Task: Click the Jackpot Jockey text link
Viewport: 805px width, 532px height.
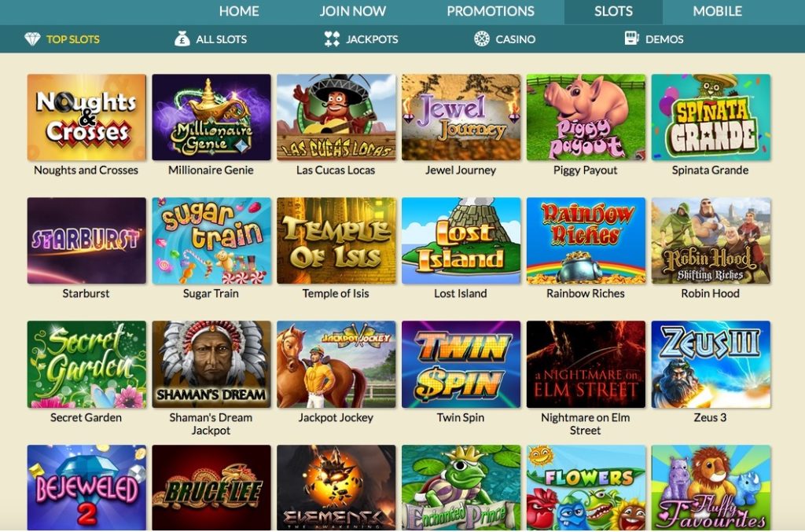Action: (336, 417)
